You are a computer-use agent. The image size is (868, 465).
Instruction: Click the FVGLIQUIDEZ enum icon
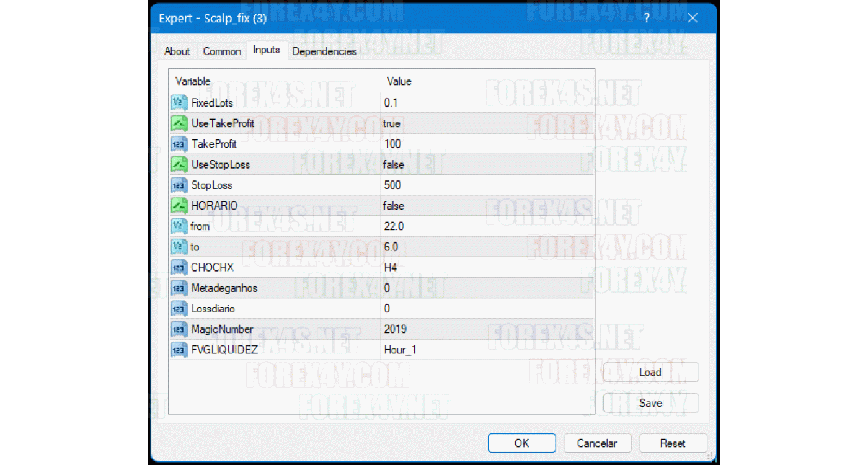tap(179, 350)
